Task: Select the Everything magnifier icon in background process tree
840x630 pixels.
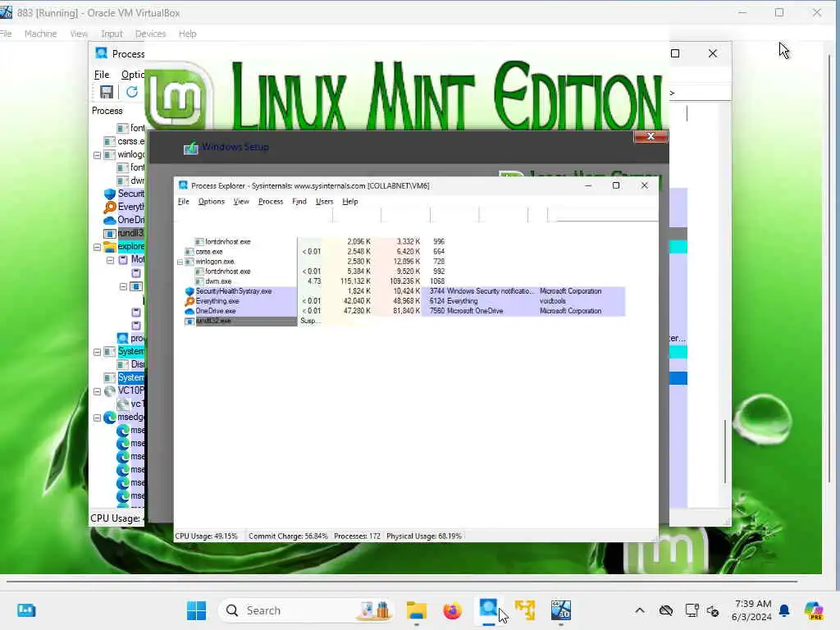Action: [110, 207]
